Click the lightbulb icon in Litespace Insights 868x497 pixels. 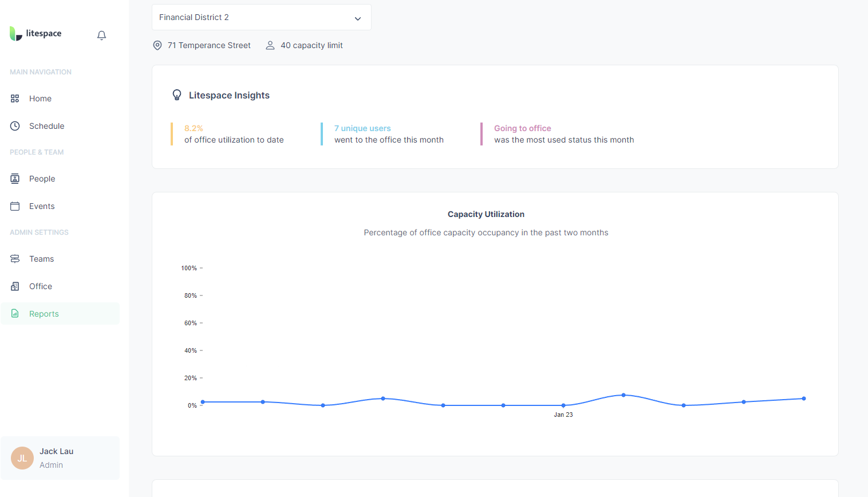[x=177, y=94]
